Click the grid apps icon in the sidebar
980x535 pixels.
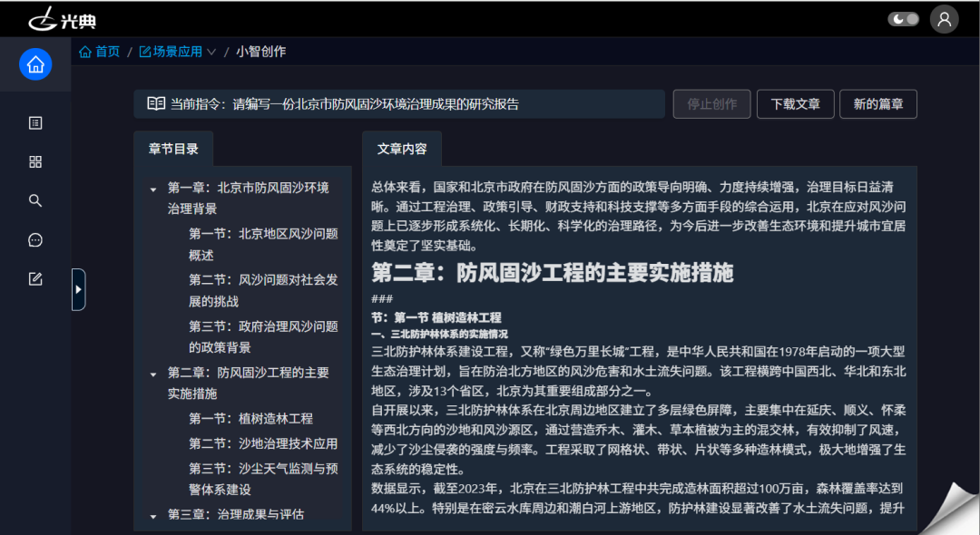pos(35,161)
